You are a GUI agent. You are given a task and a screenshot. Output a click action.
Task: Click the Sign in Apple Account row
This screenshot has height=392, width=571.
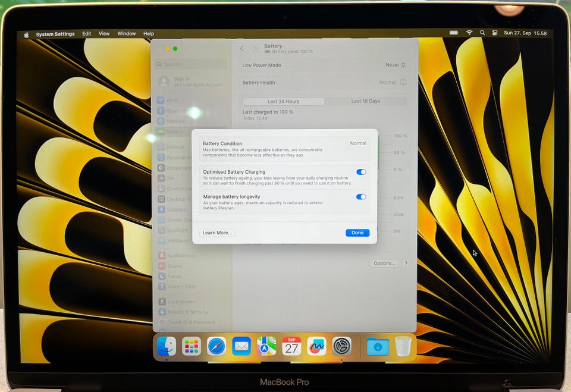[x=192, y=81]
